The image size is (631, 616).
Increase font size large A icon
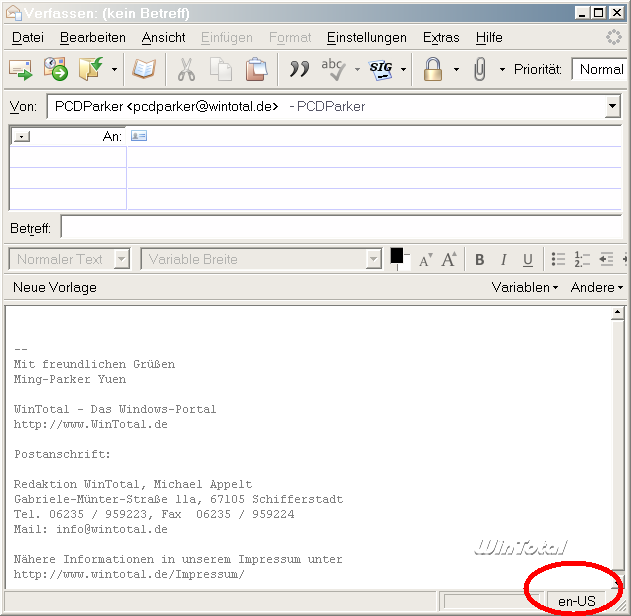point(449,260)
